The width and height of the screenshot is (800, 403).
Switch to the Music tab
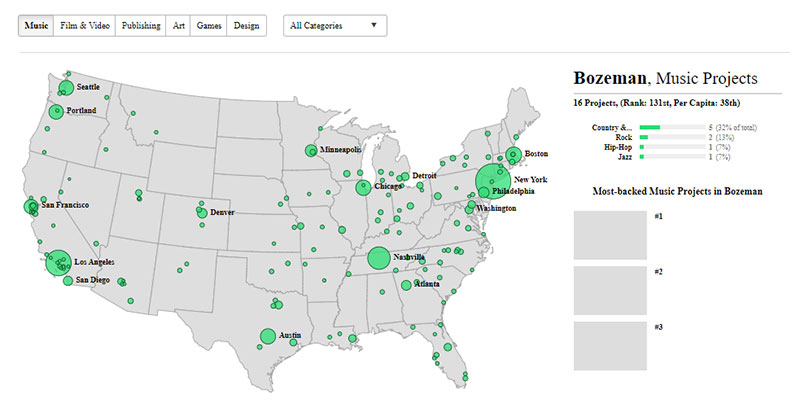[x=36, y=26]
